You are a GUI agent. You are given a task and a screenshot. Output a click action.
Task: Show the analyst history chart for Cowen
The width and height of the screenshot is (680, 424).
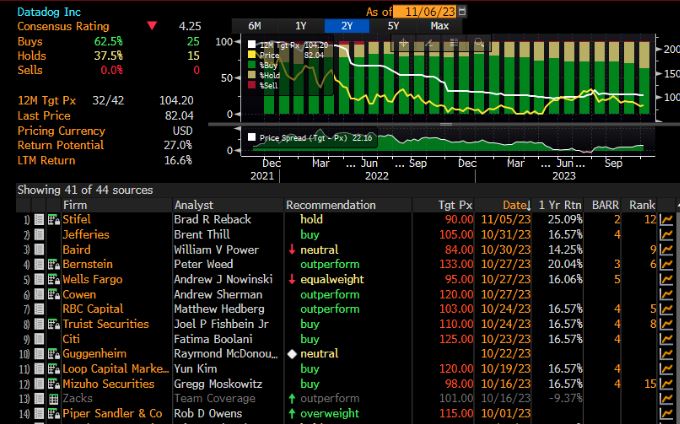(x=666, y=294)
